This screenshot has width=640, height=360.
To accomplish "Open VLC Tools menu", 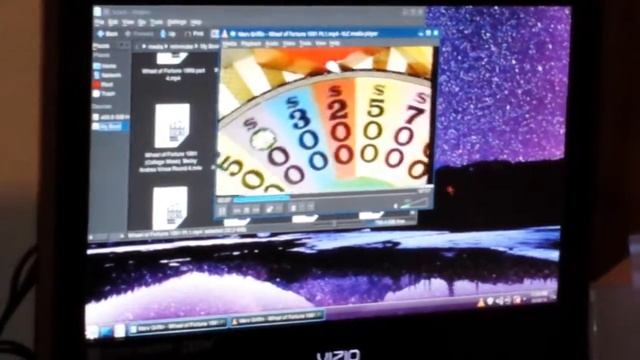I will 305,43.
